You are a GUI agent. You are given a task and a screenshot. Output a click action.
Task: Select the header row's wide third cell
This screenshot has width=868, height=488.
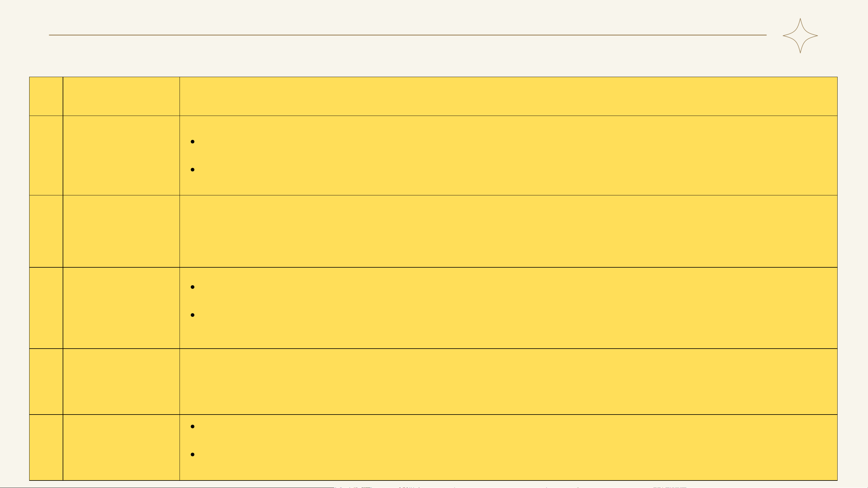click(x=509, y=96)
